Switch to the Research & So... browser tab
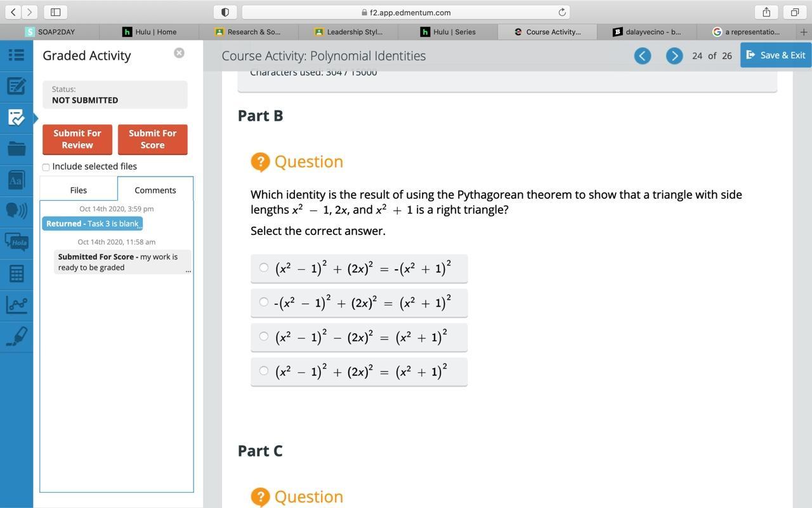This screenshot has width=812, height=508. pyautogui.click(x=248, y=32)
